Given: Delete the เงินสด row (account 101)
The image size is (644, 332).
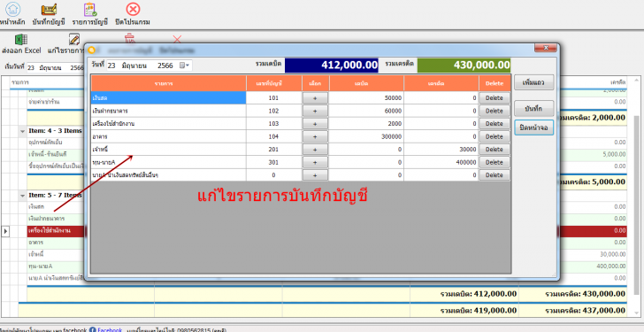Looking at the screenshot, I should pos(494,97).
